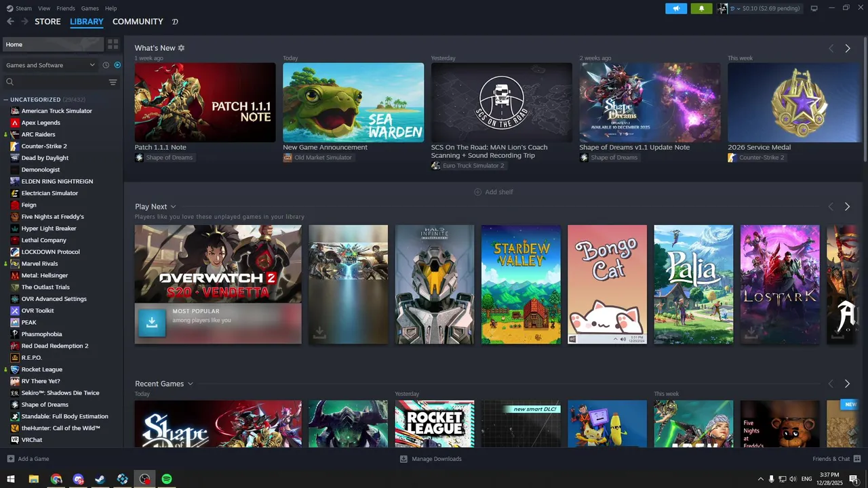The height and width of the screenshot is (488, 868).
Task: Toggle the ready-to-play filter icon
Action: 117,65
